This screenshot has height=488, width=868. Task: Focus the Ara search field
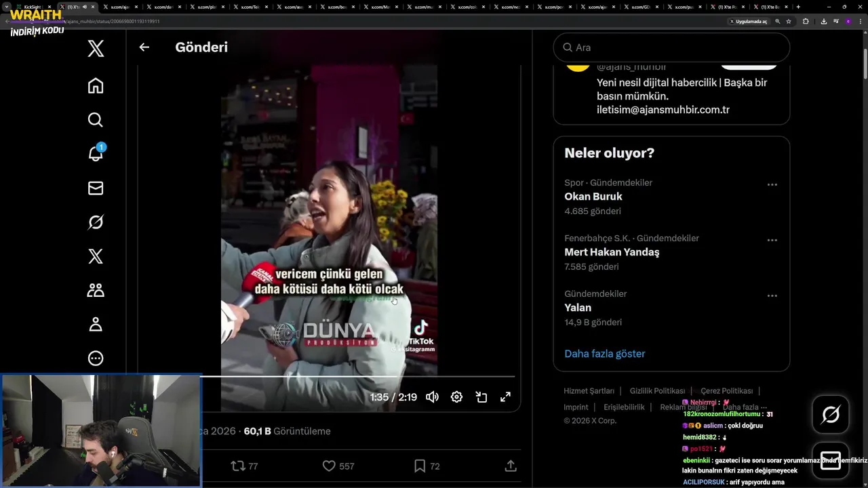click(671, 47)
